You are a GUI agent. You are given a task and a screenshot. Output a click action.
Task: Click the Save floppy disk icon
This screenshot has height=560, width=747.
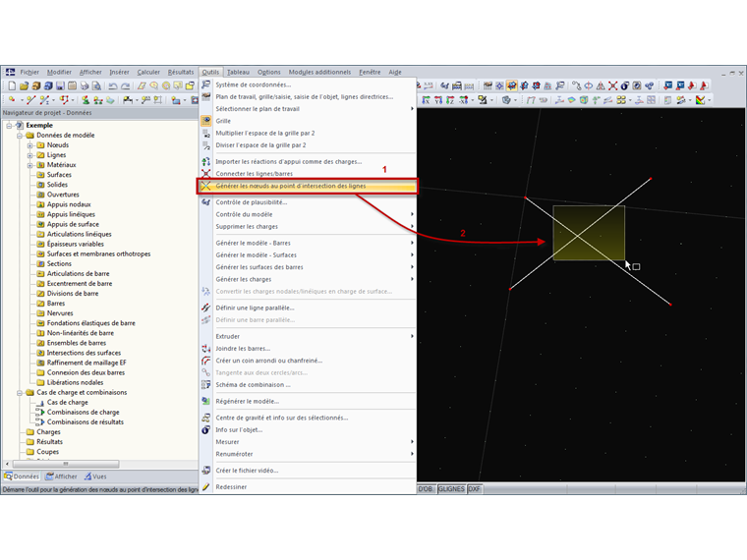[x=60, y=85]
